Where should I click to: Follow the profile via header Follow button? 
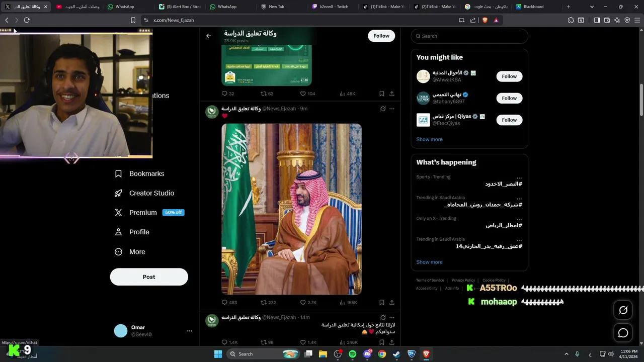pyautogui.click(x=381, y=36)
